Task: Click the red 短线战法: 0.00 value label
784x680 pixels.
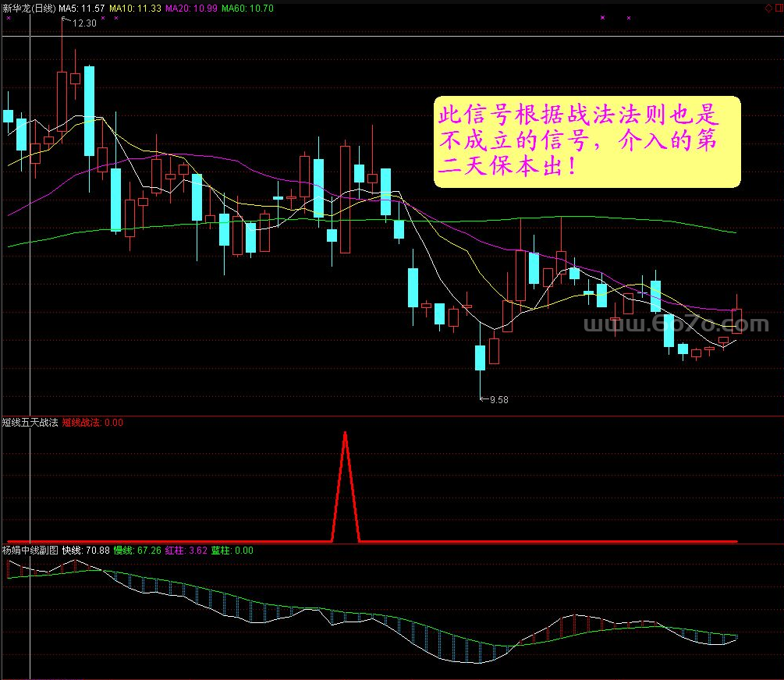Action: click(92, 423)
